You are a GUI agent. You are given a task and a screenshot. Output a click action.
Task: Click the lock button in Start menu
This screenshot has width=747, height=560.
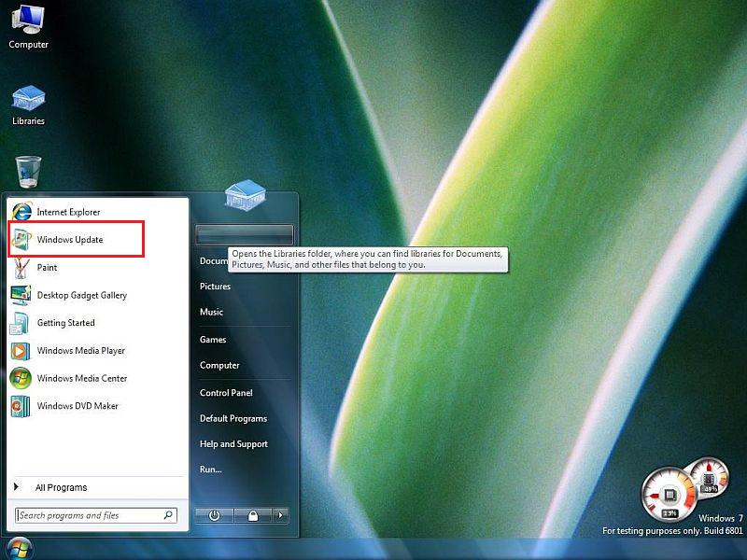[253, 515]
